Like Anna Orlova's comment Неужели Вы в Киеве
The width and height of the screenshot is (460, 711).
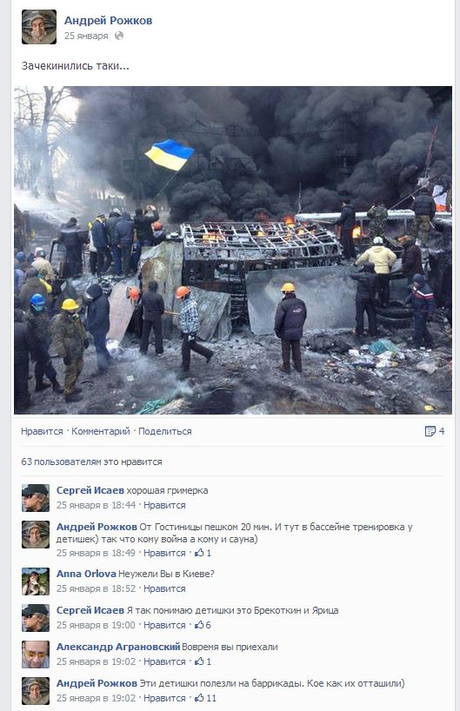click(x=164, y=589)
